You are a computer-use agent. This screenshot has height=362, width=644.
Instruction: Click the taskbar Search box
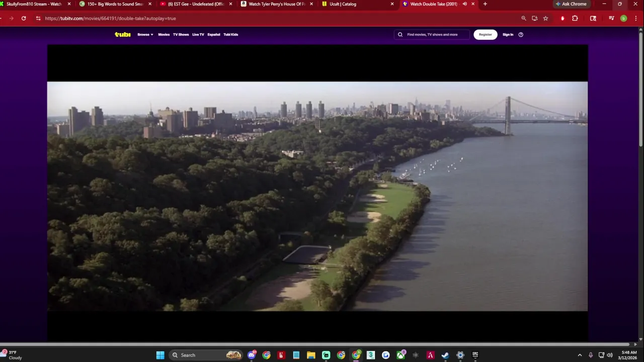coord(206,355)
